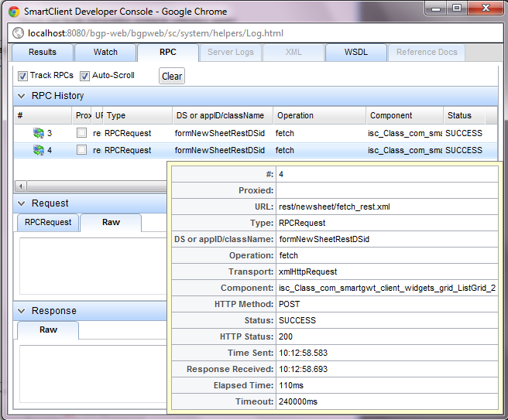Open the Watch tab
The width and height of the screenshot is (508, 420).
(105, 53)
